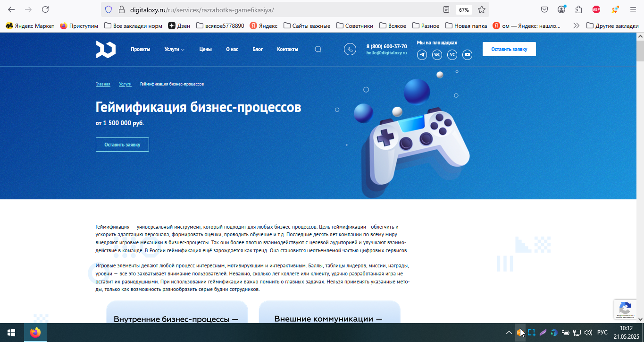Viewport: 644px width, 342px height.
Task: Open the Firefox extensions puzzle icon
Action: 578,9
